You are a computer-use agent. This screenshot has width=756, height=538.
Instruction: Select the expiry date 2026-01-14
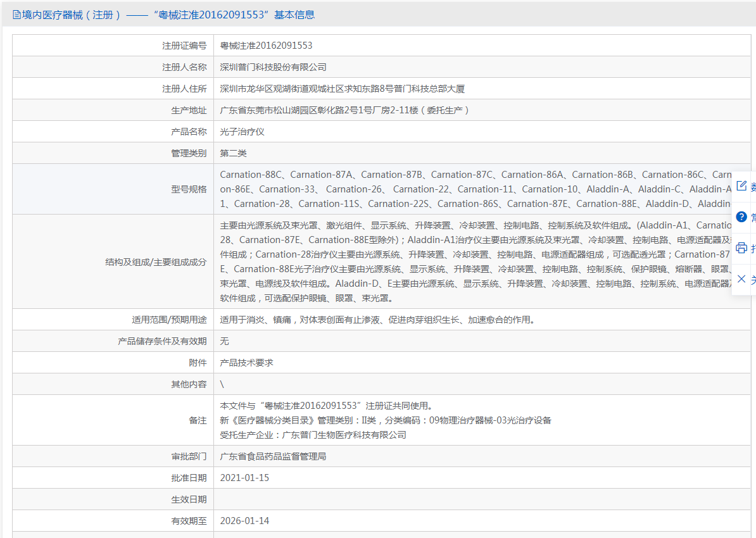[x=244, y=521]
